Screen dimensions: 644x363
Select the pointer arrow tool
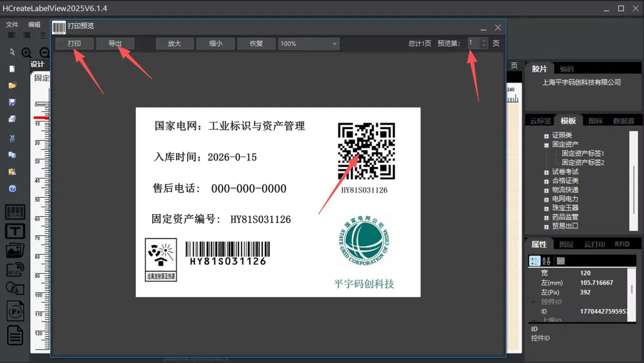coord(12,52)
